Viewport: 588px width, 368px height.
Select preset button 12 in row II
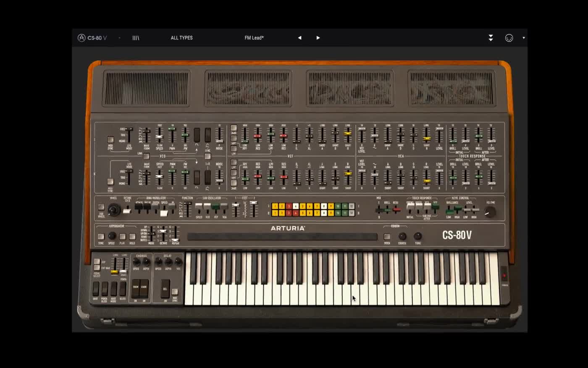[x=352, y=213]
